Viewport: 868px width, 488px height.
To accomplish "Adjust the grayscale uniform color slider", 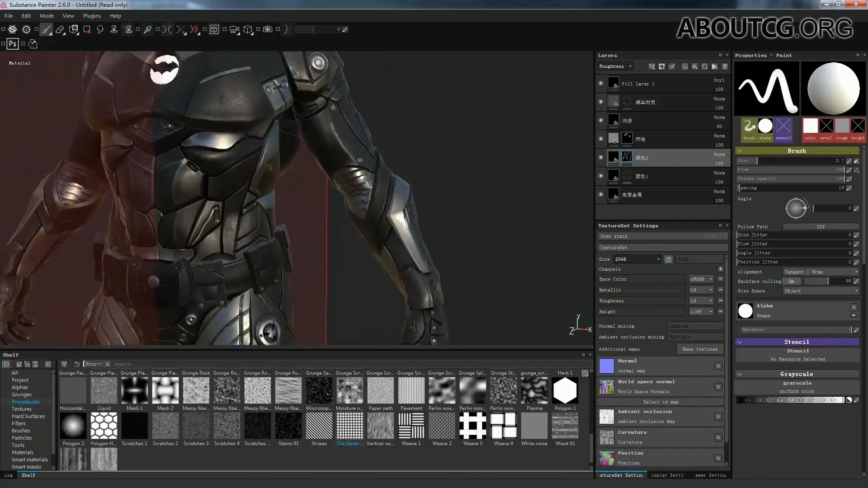I will (x=790, y=400).
